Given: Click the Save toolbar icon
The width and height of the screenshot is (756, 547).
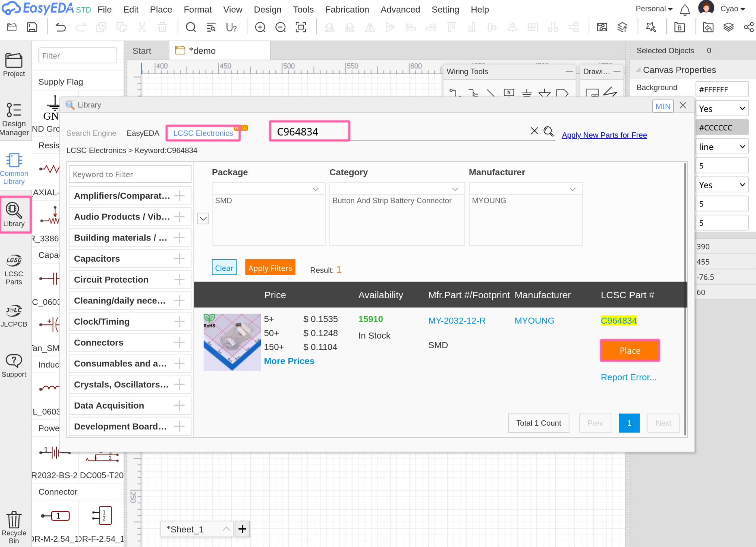Looking at the screenshot, I should 32,27.
